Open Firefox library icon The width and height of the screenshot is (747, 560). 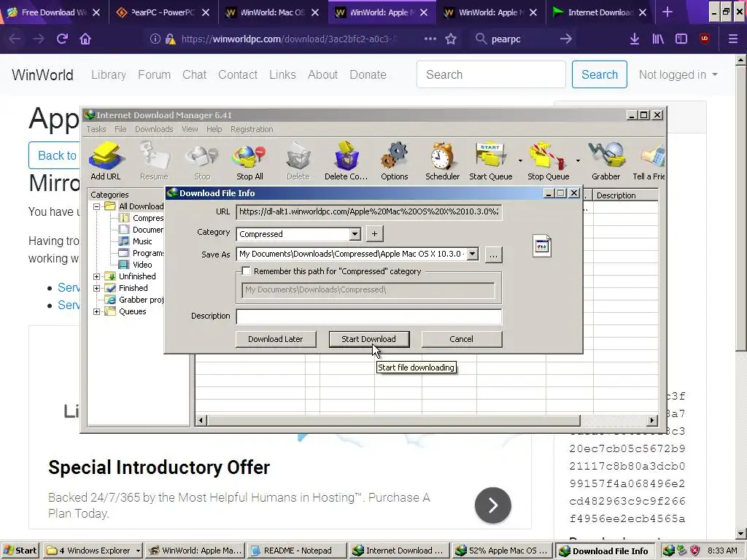[x=658, y=39]
